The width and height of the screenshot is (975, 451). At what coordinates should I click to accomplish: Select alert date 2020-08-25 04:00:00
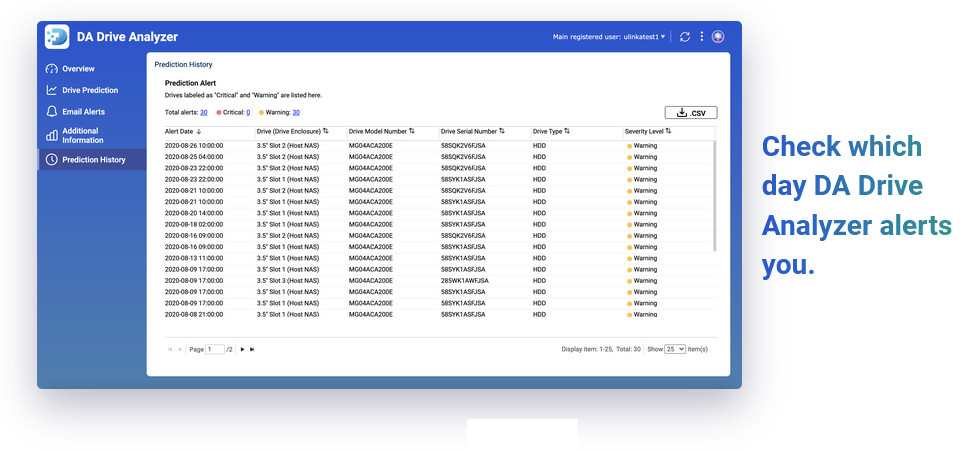point(194,157)
